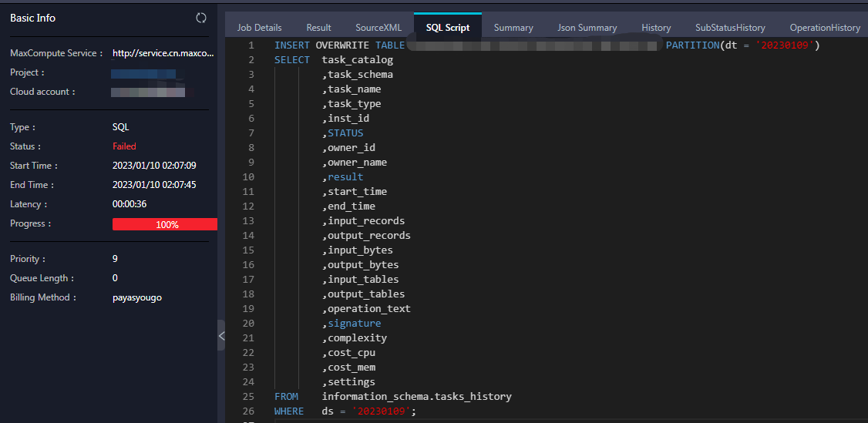Screen dimensions: 868x423
Task: Click the Priority value 9
Action: pos(115,259)
